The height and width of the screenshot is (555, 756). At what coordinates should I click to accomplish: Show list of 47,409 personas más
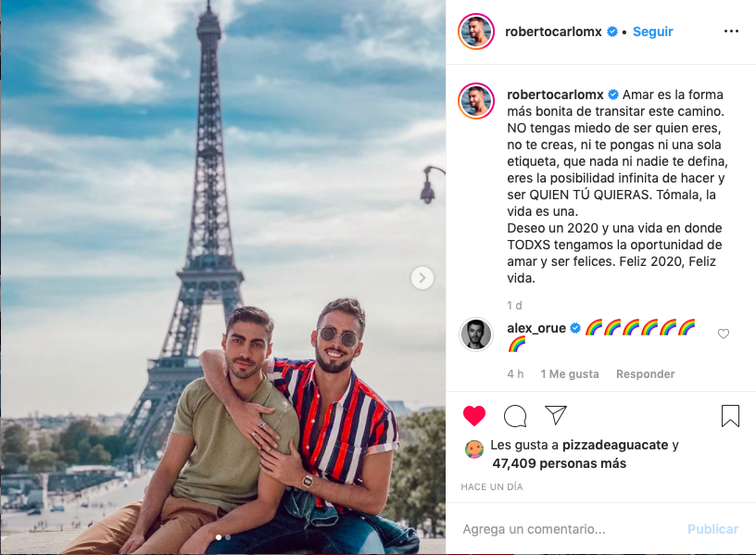coord(560,463)
